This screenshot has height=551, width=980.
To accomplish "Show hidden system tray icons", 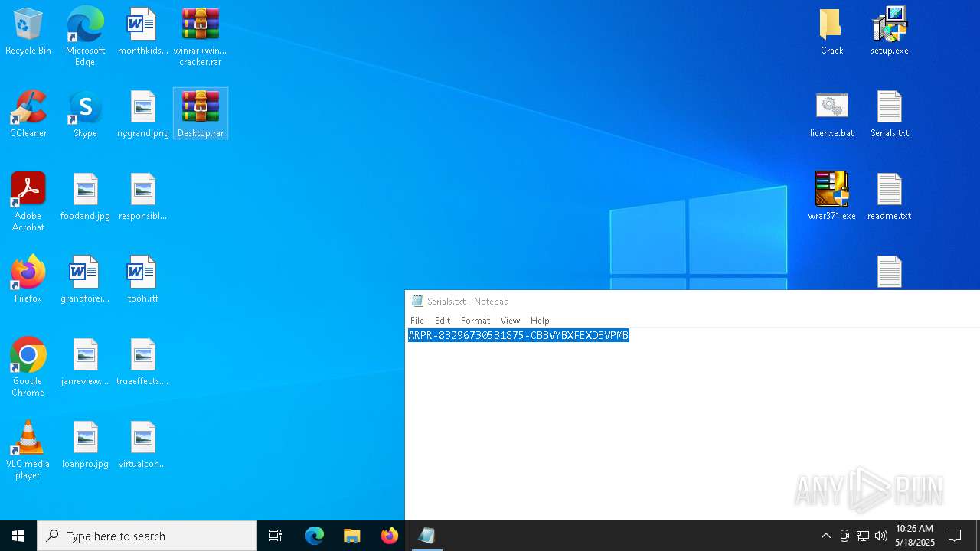I will point(825,536).
